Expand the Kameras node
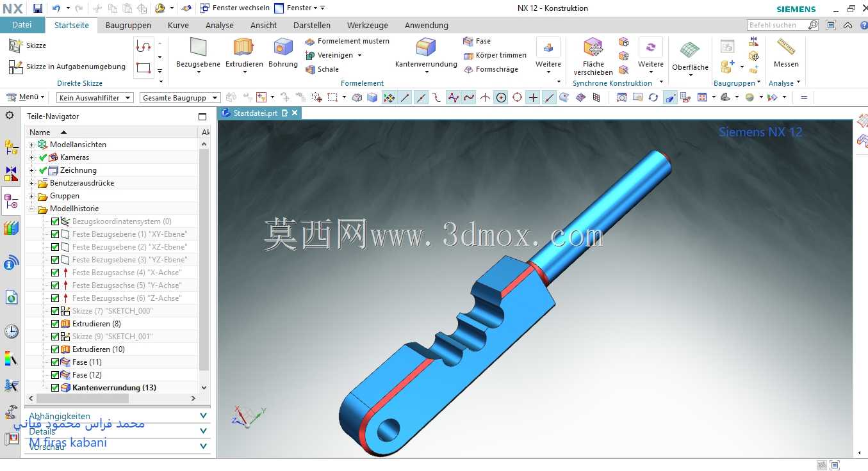Screen dimensions: 868x471 31,157
